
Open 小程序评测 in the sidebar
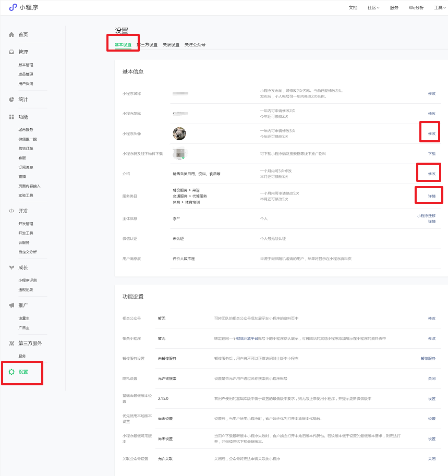click(28, 280)
